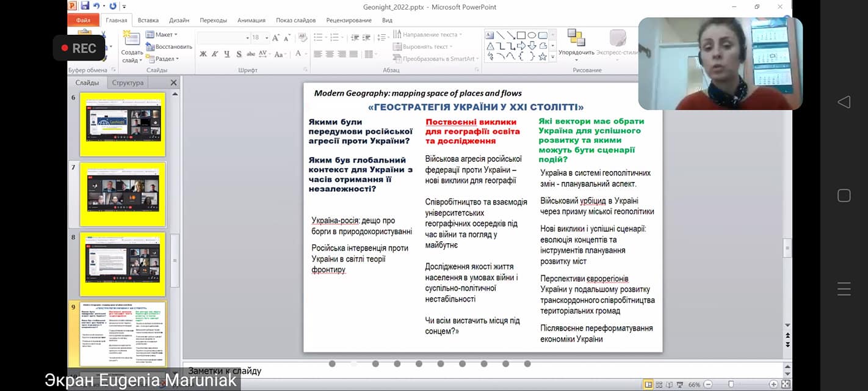Center the text alignment

pyautogui.click(x=330, y=54)
